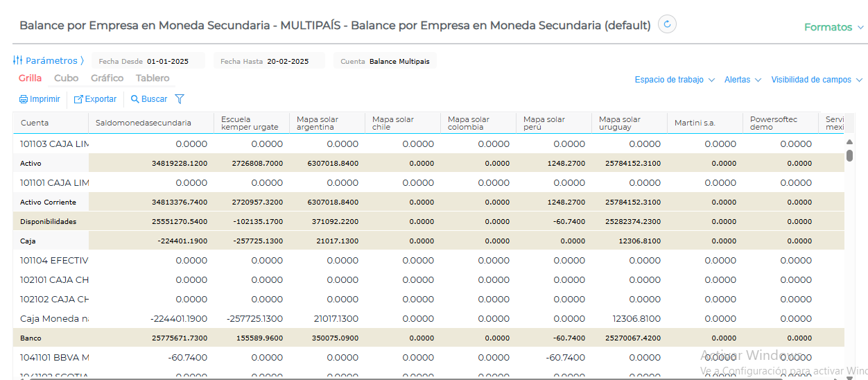Click the vertical scrollbar thumb
The image size is (868, 380).
(x=849, y=155)
